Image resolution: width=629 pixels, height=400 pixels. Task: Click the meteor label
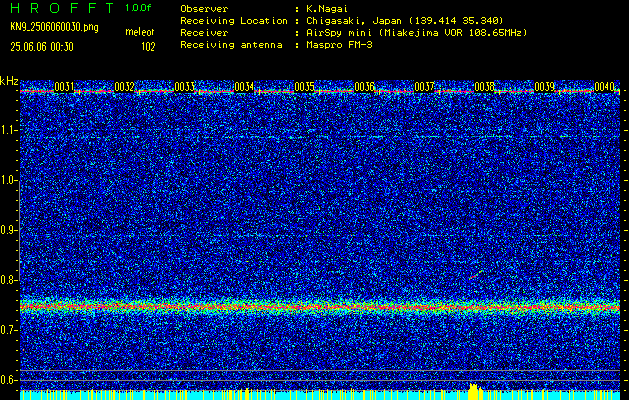(140, 32)
